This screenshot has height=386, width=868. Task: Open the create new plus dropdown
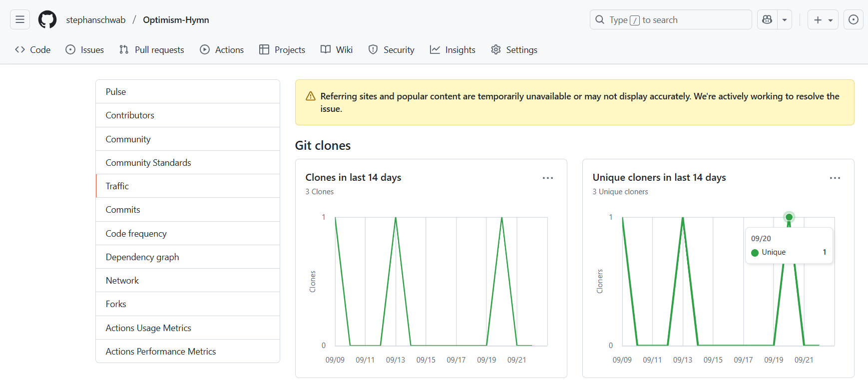823,19
